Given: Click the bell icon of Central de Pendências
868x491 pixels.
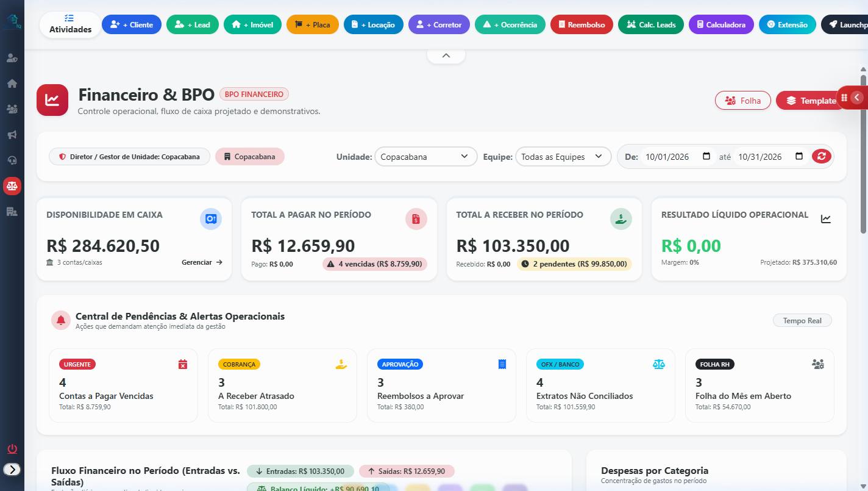Looking at the screenshot, I should point(61,320).
